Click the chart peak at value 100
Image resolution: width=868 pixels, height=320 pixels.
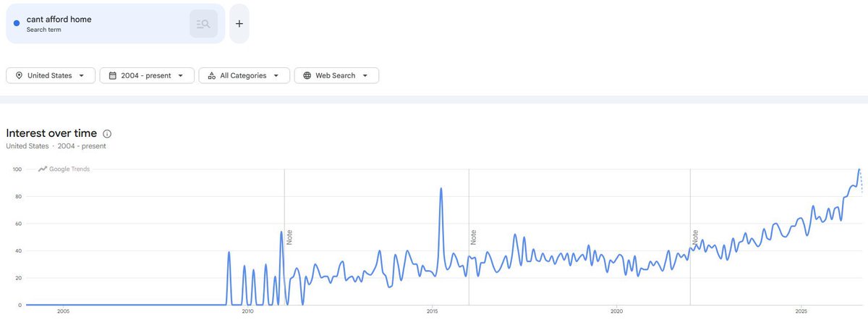[859, 169]
